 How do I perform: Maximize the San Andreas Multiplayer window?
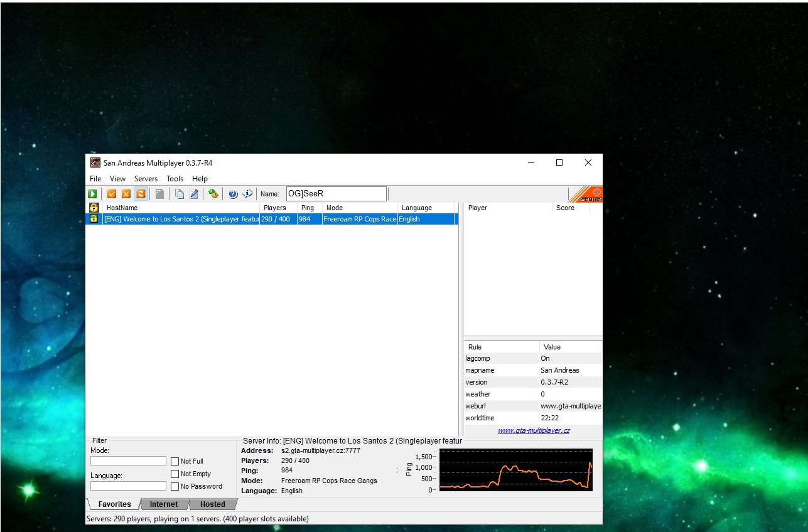(559, 162)
